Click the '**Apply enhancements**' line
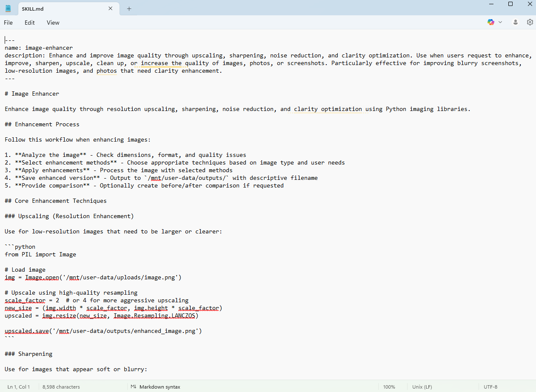The width and height of the screenshot is (536, 392). pyautogui.click(x=119, y=170)
